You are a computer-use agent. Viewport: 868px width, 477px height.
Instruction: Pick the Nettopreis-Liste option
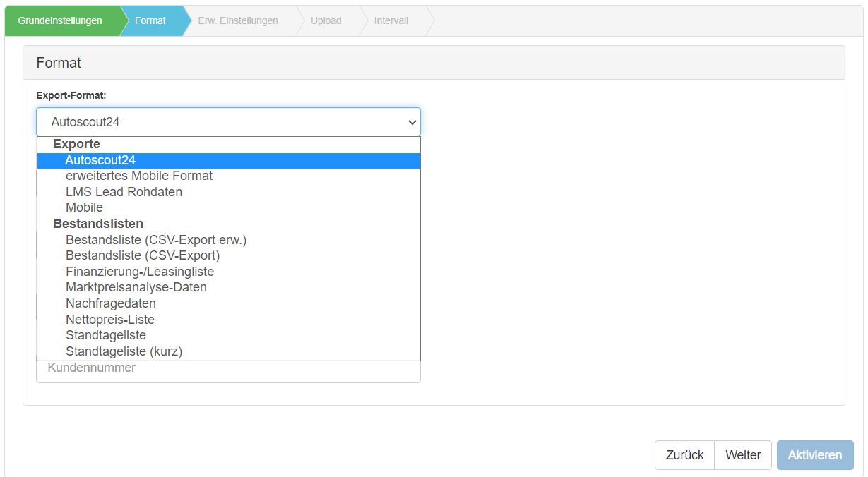click(x=229, y=320)
